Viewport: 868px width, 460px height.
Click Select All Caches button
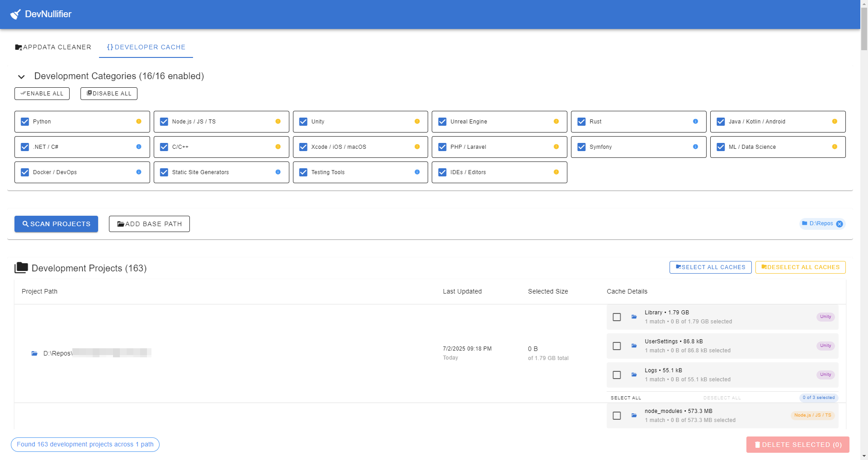coord(710,267)
